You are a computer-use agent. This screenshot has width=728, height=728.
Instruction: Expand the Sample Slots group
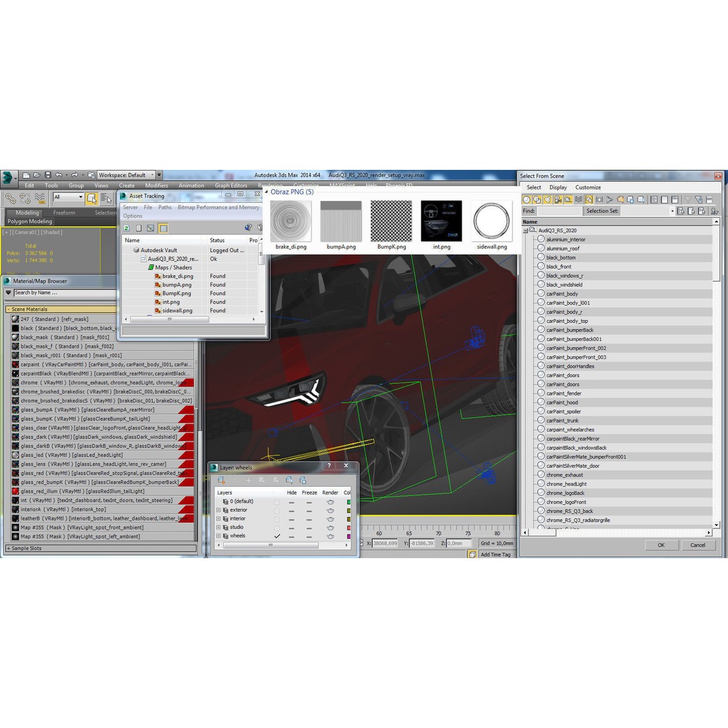[100, 548]
